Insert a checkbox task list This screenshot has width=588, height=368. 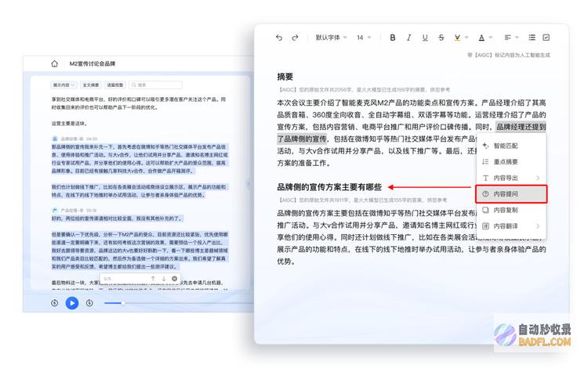(546, 38)
